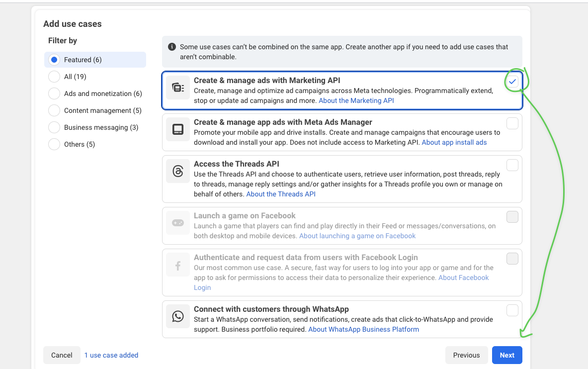588x369 pixels.
Task: Filter by Ads and monetization (6)
Action: 54,93
